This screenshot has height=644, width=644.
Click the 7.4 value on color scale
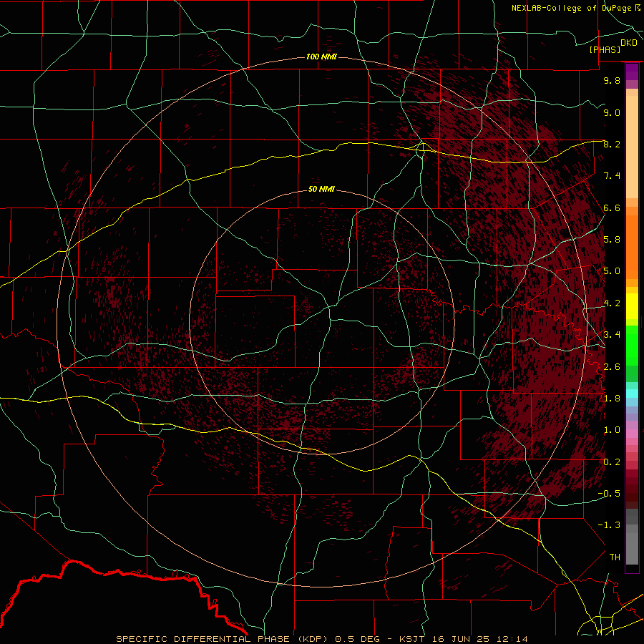click(612, 176)
